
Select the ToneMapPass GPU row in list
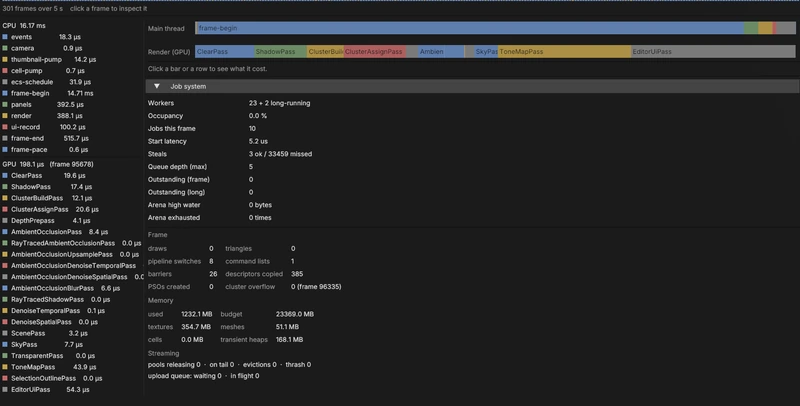click(49, 367)
